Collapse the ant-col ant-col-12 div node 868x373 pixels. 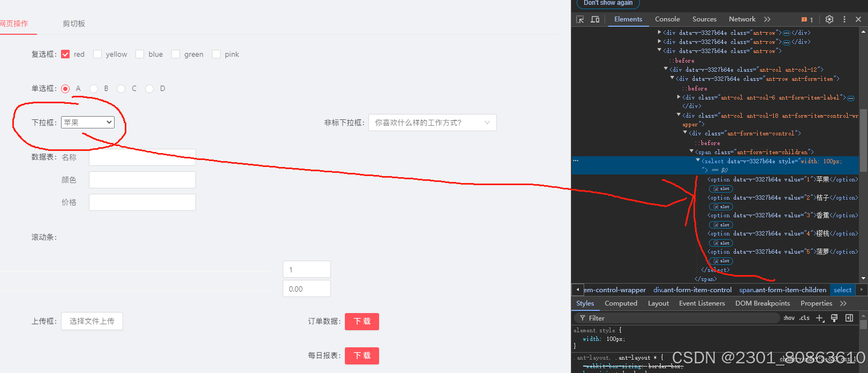666,69
